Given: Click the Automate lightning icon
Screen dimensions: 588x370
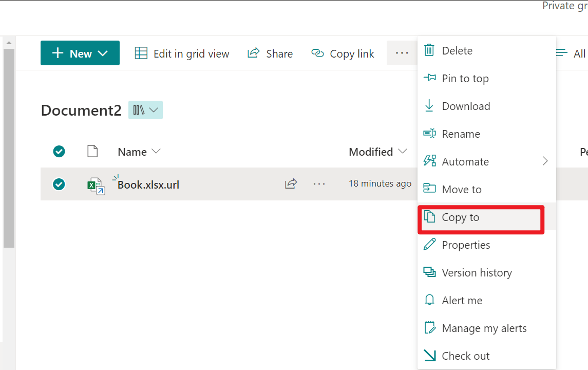Looking at the screenshot, I should click(x=430, y=161).
